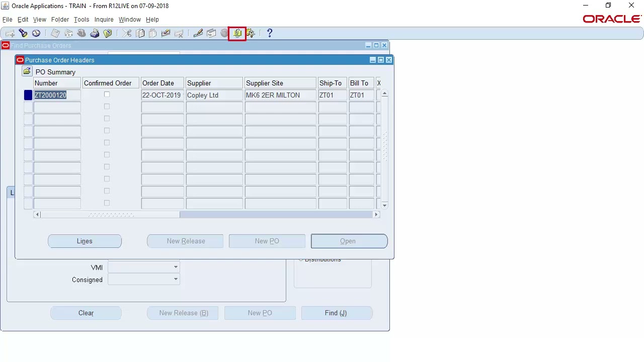Click New Release (B) in Find window

pyautogui.click(x=183, y=313)
